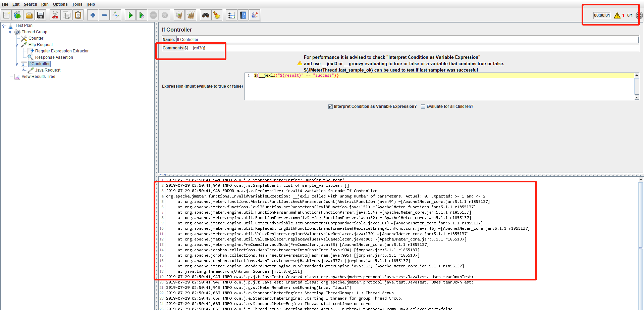Image resolution: width=644 pixels, height=310 pixels.
Task: Collapse all nodes with the minus icon
Action: (104, 15)
